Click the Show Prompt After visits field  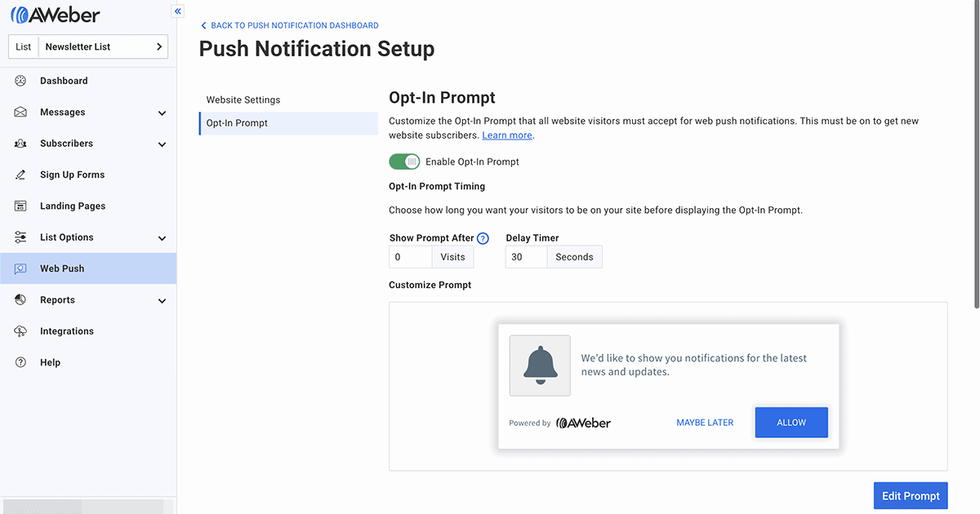[411, 257]
